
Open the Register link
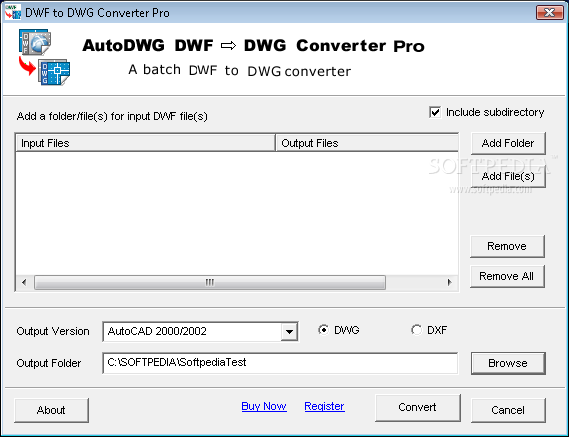(x=324, y=406)
